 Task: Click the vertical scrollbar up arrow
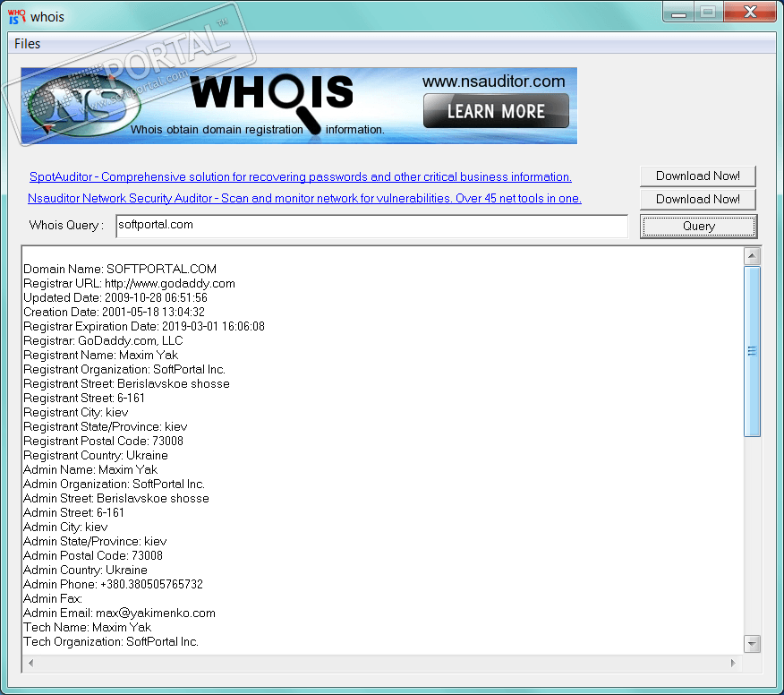[x=752, y=256]
